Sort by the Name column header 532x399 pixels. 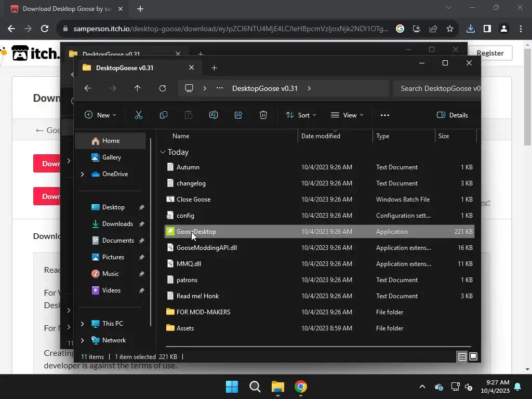pyautogui.click(x=230, y=136)
